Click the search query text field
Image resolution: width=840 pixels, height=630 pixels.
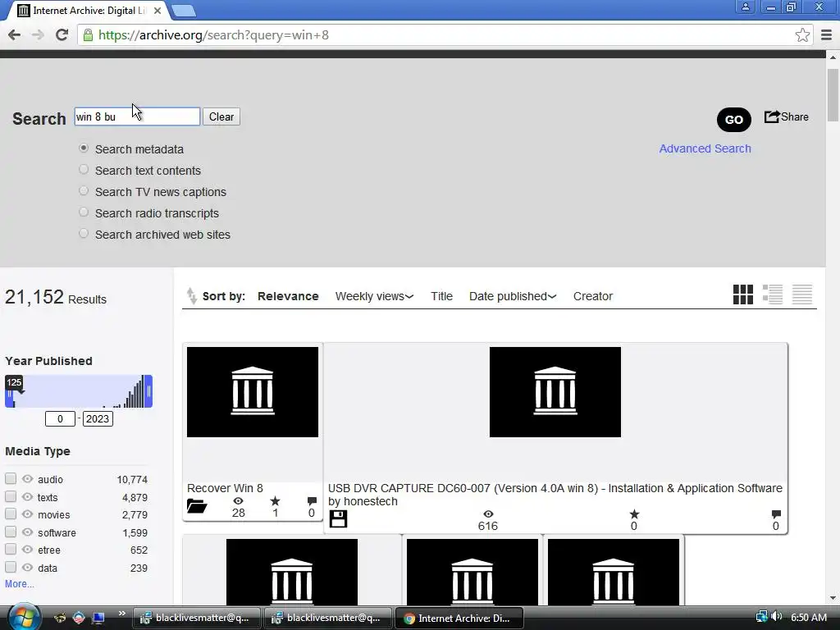coord(137,116)
